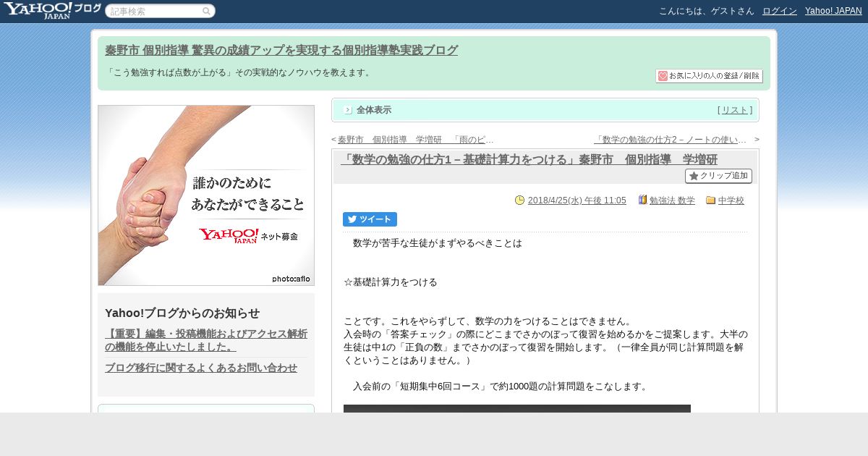Click the Twitter ツイート button
Screen dimensions: 868x456
click(x=370, y=219)
